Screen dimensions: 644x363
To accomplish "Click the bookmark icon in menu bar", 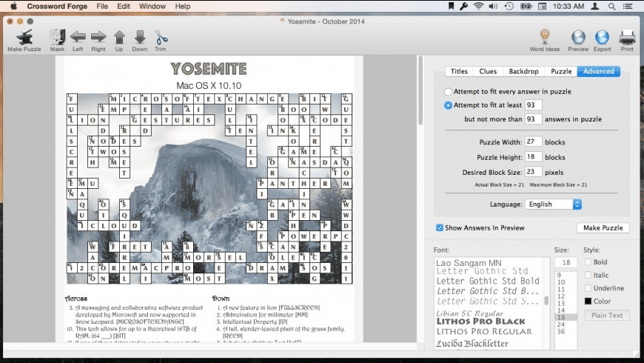I will pyautogui.click(x=451, y=6).
